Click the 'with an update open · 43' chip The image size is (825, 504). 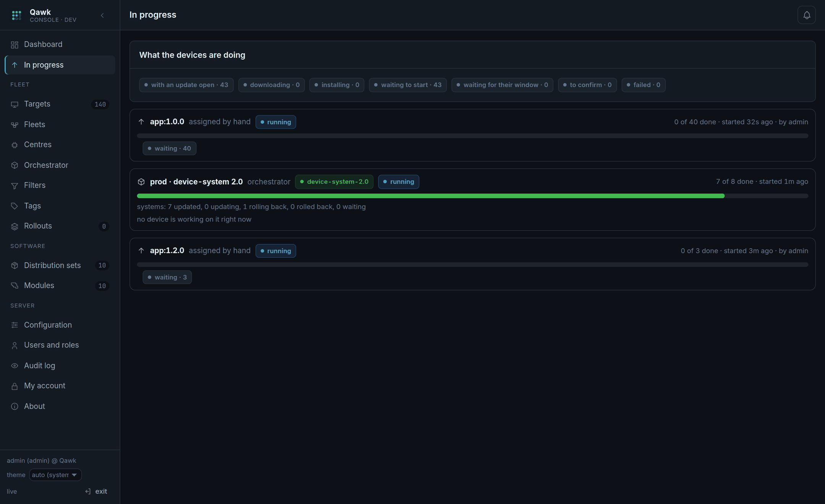point(186,85)
